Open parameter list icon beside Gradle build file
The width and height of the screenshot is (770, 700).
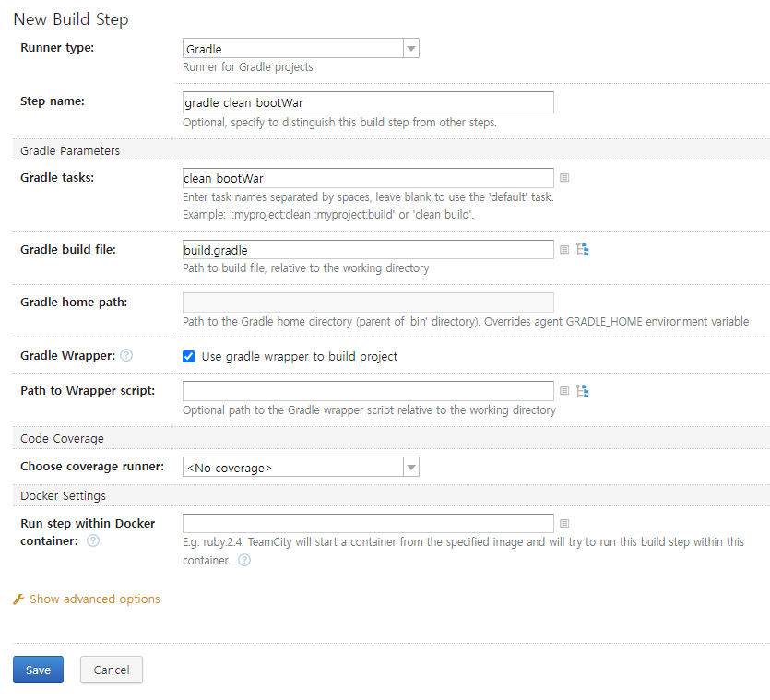tap(564, 250)
